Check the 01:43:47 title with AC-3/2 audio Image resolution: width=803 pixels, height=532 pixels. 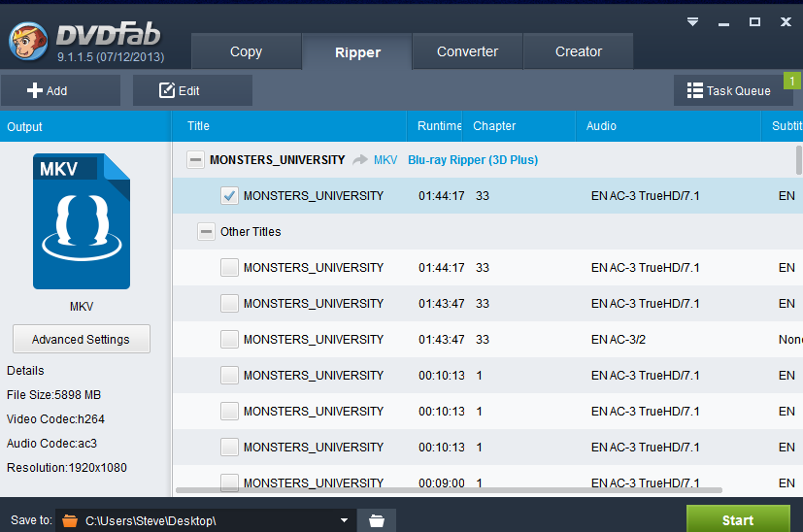(229, 340)
